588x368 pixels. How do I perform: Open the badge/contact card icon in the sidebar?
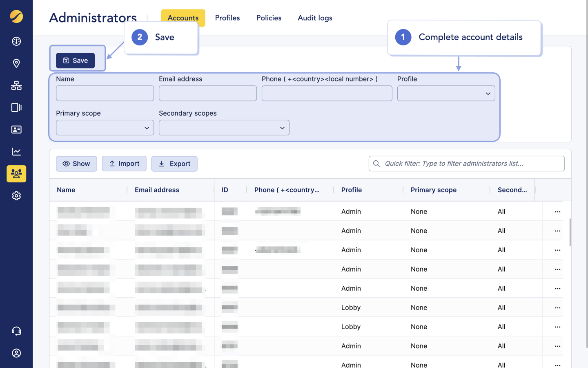(16, 130)
